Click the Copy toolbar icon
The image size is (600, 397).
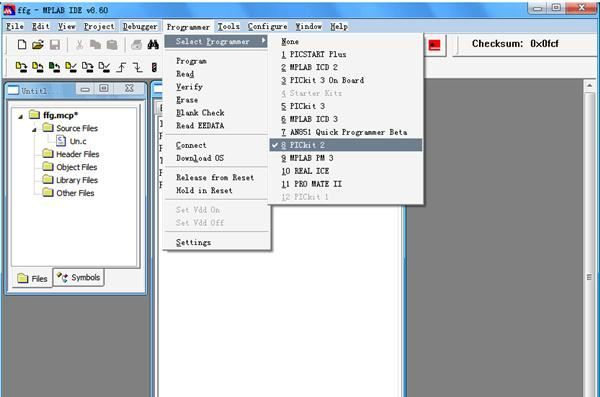95,45
